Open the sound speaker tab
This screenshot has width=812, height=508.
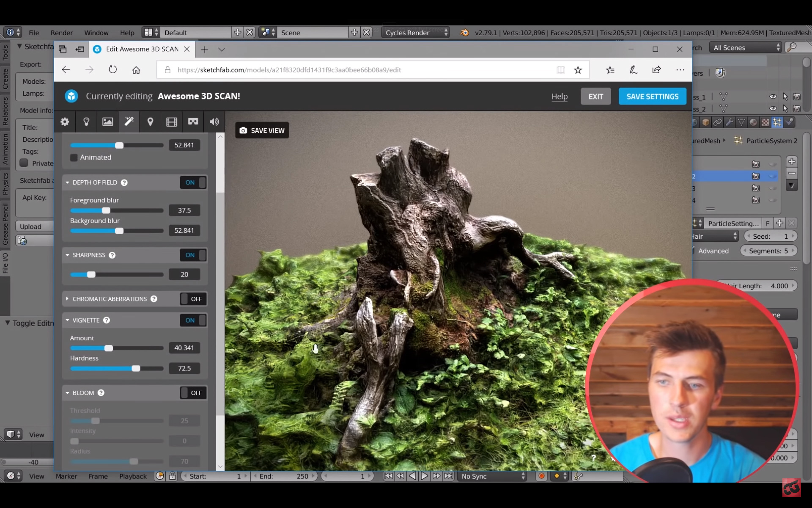[x=214, y=122]
